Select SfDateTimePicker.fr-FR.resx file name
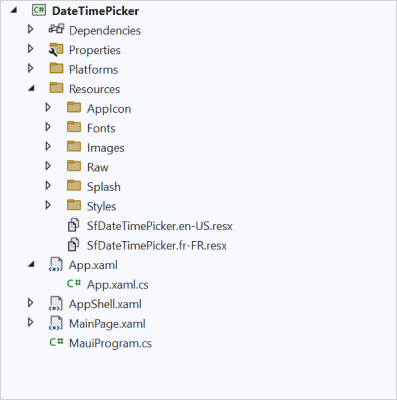The width and height of the screenshot is (397, 400). point(157,246)
